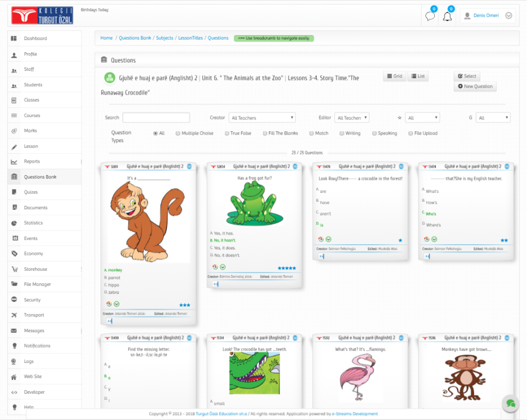The image size is (527, 420).
Task: Click the Classes icon in sidebar
Action: click(x=14, y=100)
